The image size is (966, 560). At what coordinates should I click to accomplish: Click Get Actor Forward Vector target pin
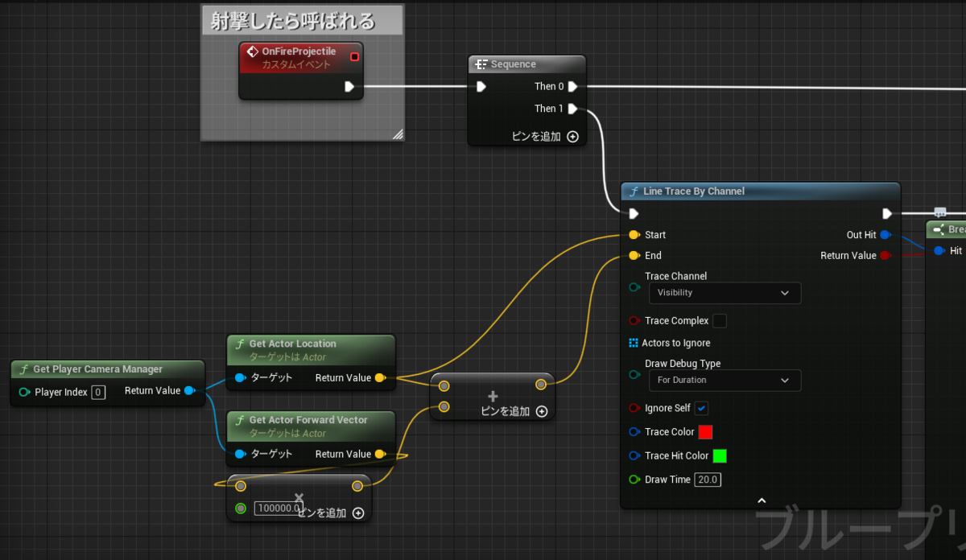(240, 455)
